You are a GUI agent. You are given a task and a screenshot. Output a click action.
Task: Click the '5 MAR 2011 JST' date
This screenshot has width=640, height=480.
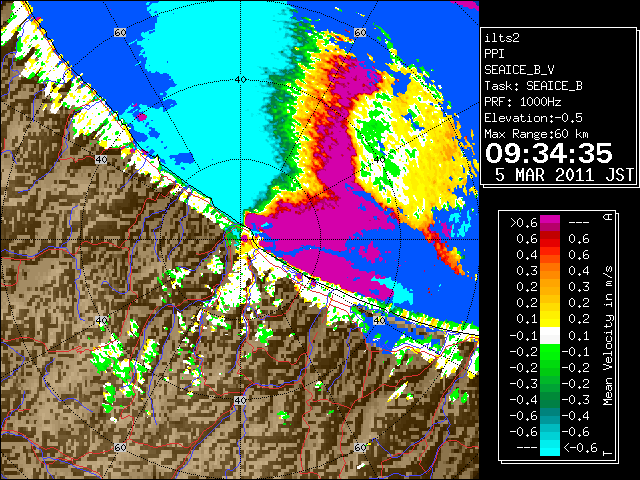point(564,175)
